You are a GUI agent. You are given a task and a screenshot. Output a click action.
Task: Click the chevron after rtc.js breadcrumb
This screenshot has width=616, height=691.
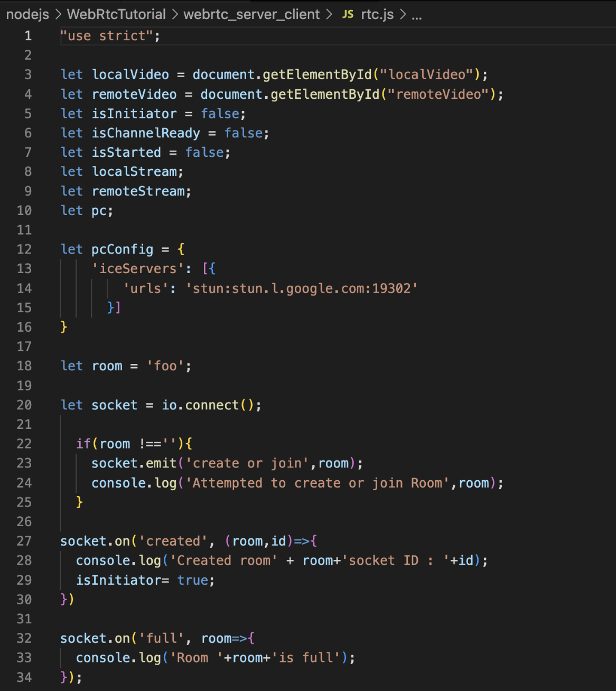coord(403,14)
